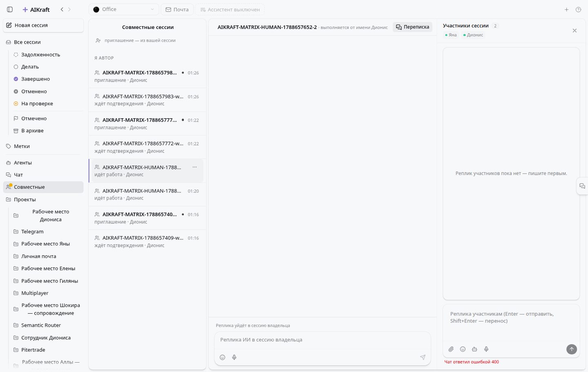Open session AIKRAFT-MATRIX-1788657409-w

pyautogui.click(x=147, y=241)
